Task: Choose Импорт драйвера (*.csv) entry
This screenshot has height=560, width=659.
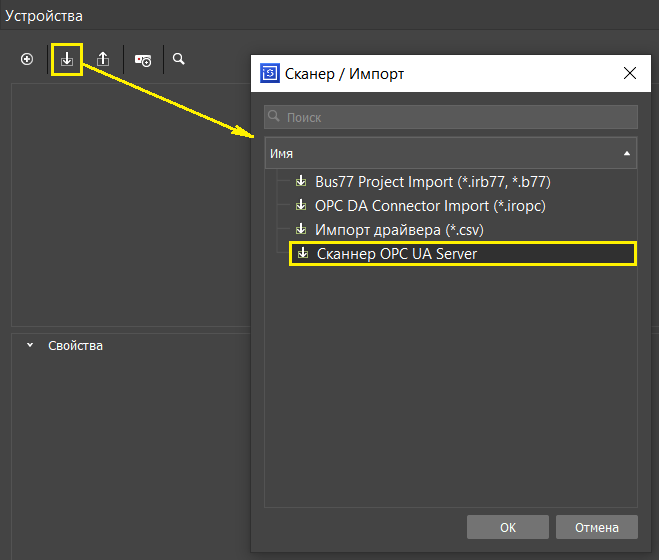Action: [x=400, y=230]
